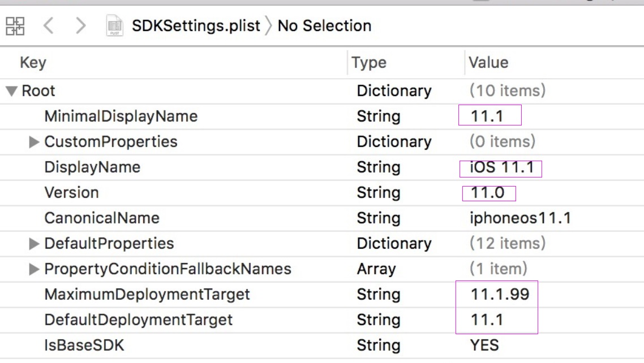This screenshot has height=363, width=644.
Task: Select the PropertyConditionFallbackNames key label
Action: click(168, 269)
